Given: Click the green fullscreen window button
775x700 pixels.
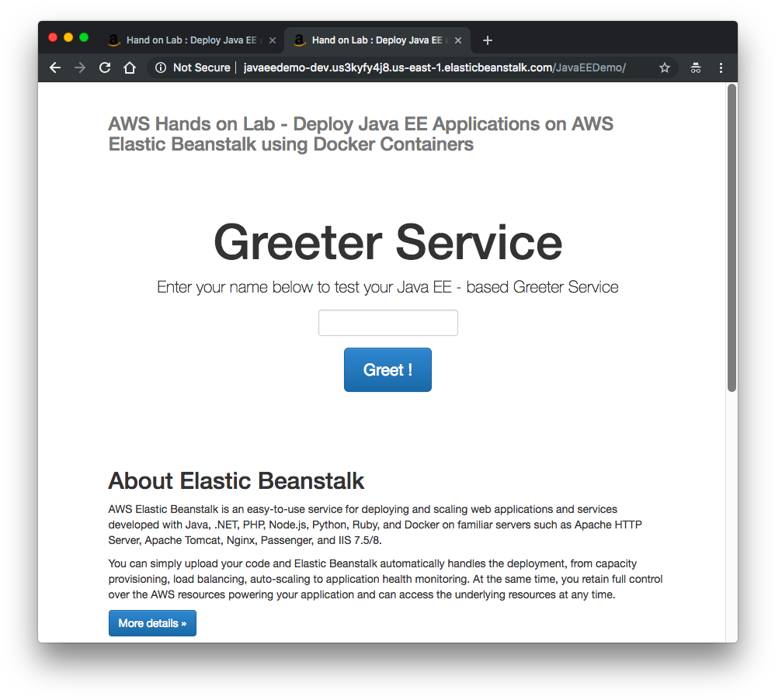Looking at the screenshot, I should [x=84, y=37].
